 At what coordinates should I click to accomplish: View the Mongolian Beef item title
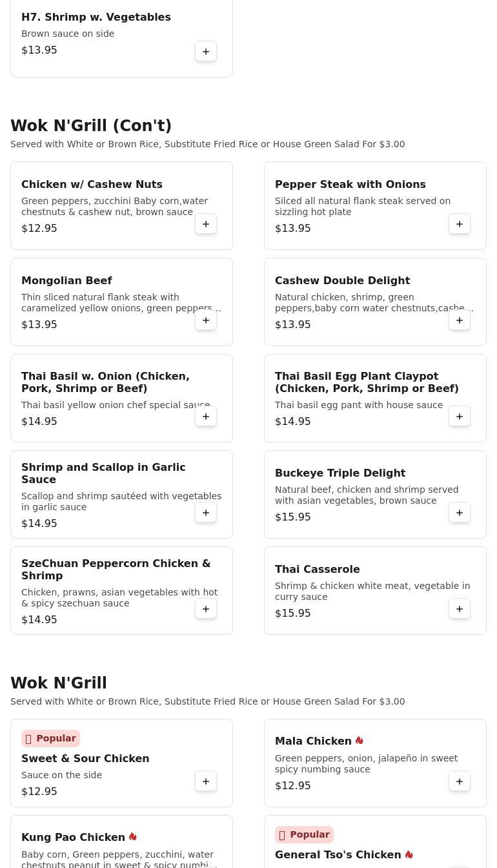[66, 280]
